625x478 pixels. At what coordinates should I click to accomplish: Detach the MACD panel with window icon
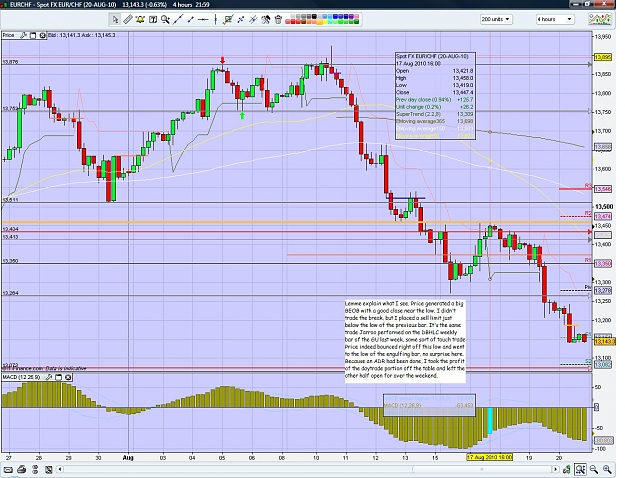point(59,377)
